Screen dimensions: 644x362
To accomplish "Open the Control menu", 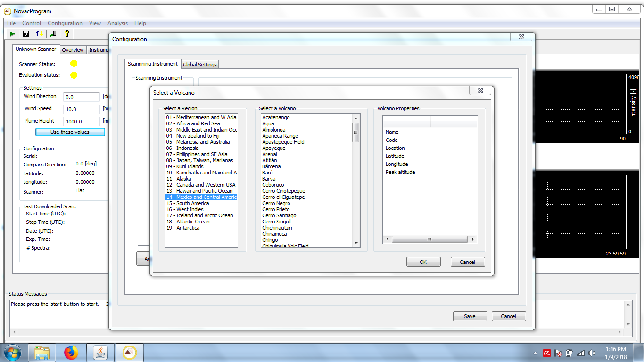I will (x=32, y=23).
